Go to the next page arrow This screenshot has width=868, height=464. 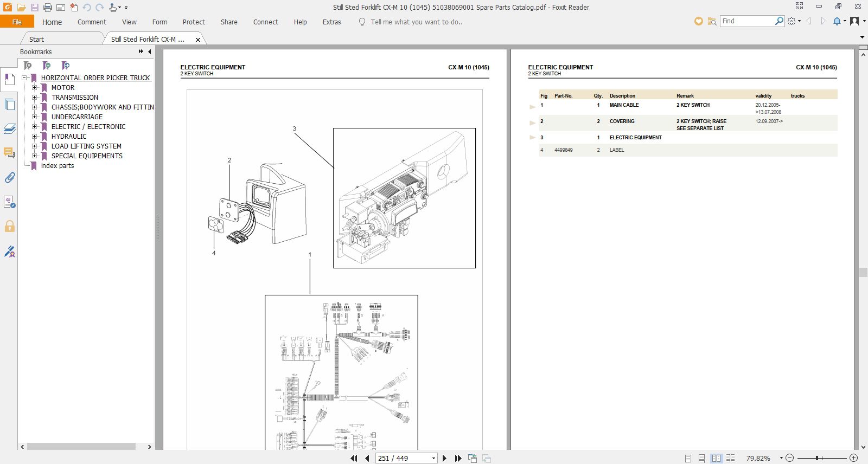(444, 458)
